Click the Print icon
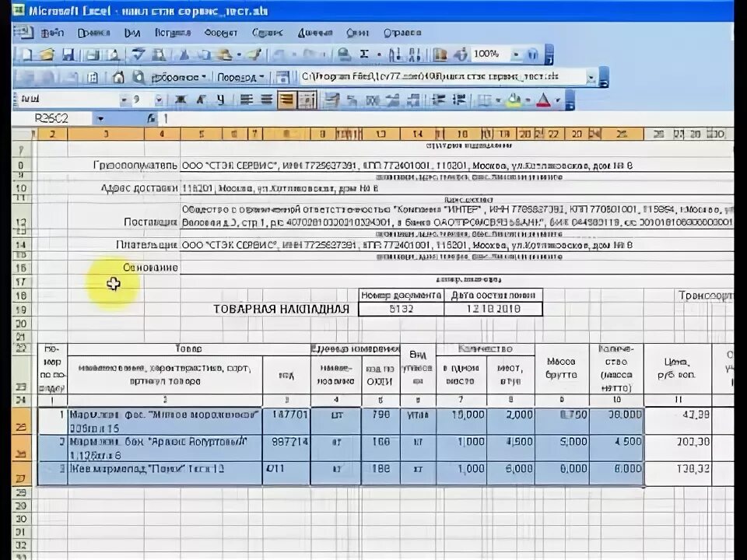This screenshot has width=747, height=560. pyautogui.click(x=93, y=54)
